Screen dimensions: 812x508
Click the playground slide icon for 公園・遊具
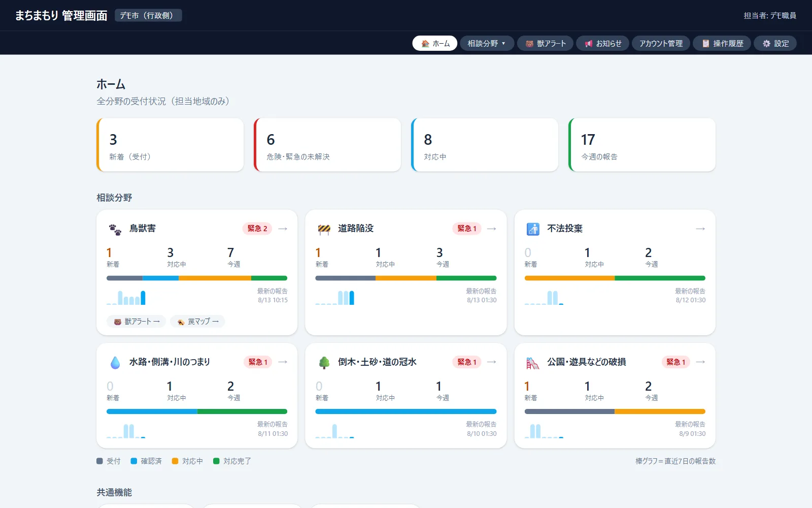point(532,363)
